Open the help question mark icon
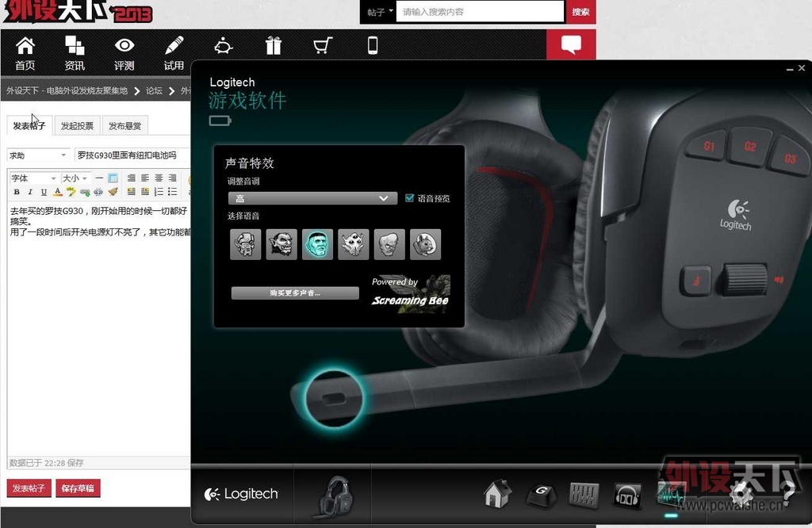The height and width of the screenshot is (528, 812). pyautogui.click(x=787, y=493)
